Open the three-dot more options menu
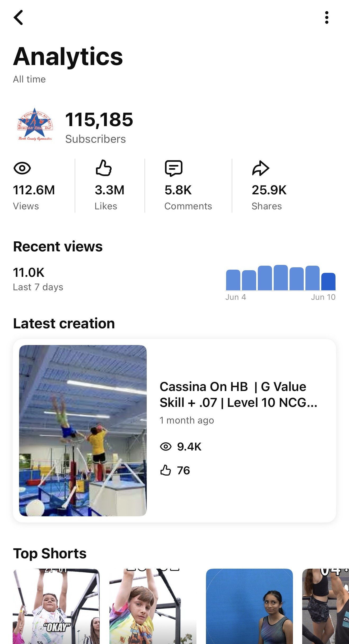 pyautogui.click(x=327, y=17)
